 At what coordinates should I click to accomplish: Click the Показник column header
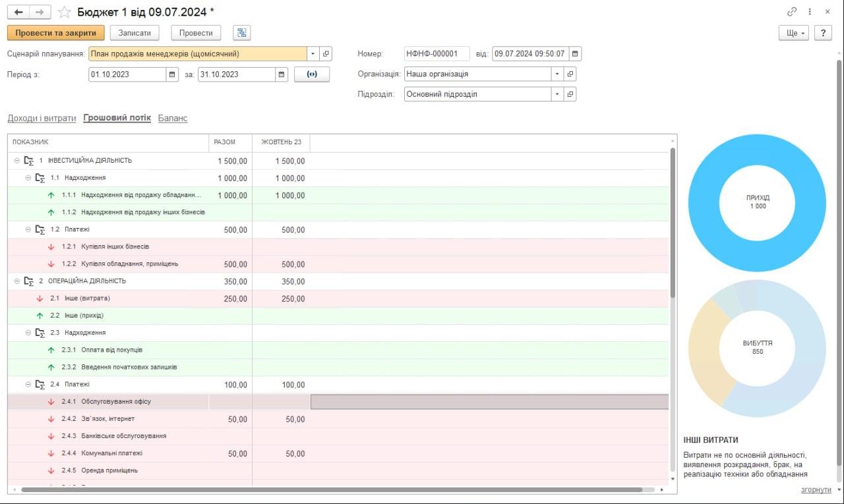tap(108, 142)
